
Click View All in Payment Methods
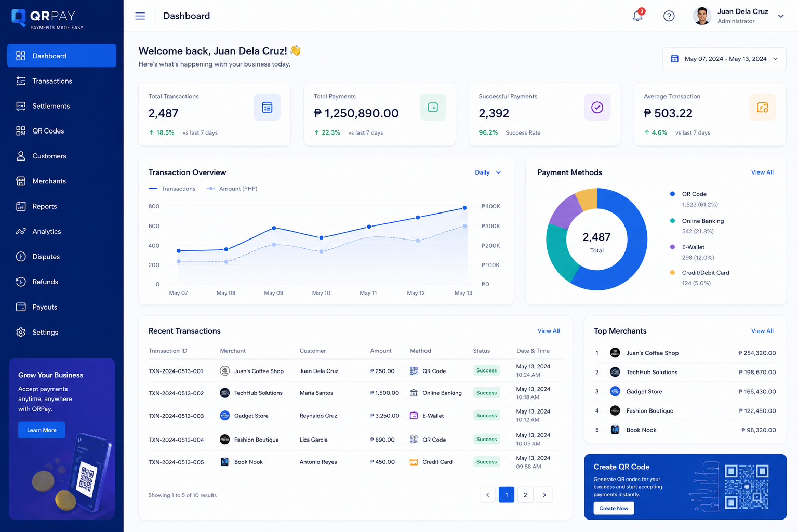(762, 172)
